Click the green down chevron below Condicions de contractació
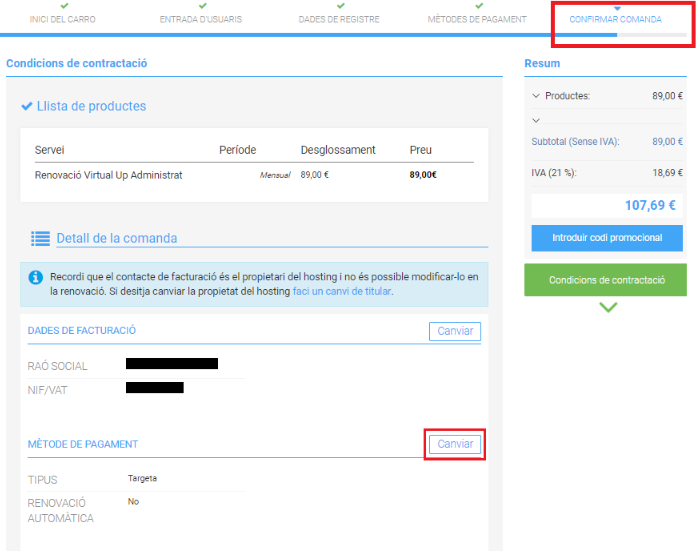 [x=608, y=307]
